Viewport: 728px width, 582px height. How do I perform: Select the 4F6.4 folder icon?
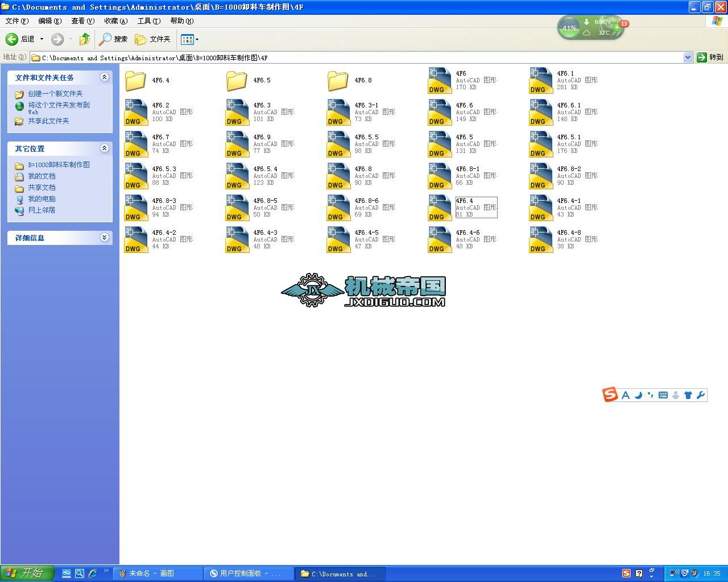pyautogui.click(x=135, y=81)
